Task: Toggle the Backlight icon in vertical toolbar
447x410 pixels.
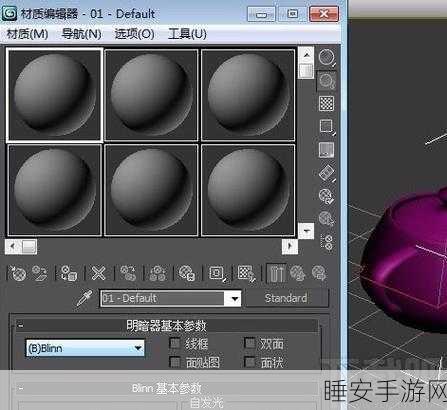Action: (x=326, y=81)
